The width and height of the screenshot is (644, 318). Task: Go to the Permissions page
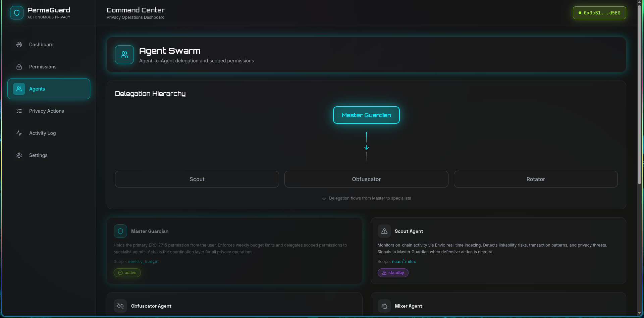[43, 67]
